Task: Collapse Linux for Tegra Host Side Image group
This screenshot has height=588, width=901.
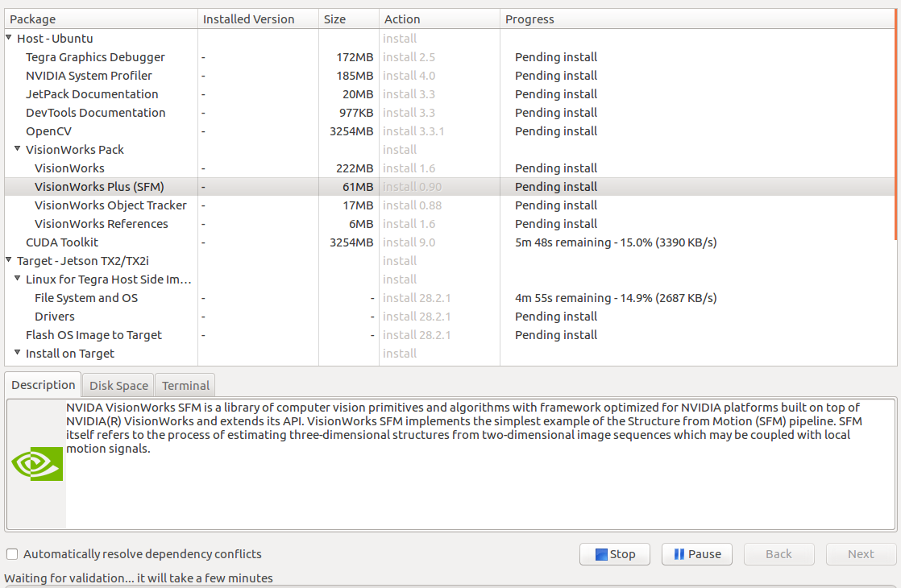Action: click(17, 278)
